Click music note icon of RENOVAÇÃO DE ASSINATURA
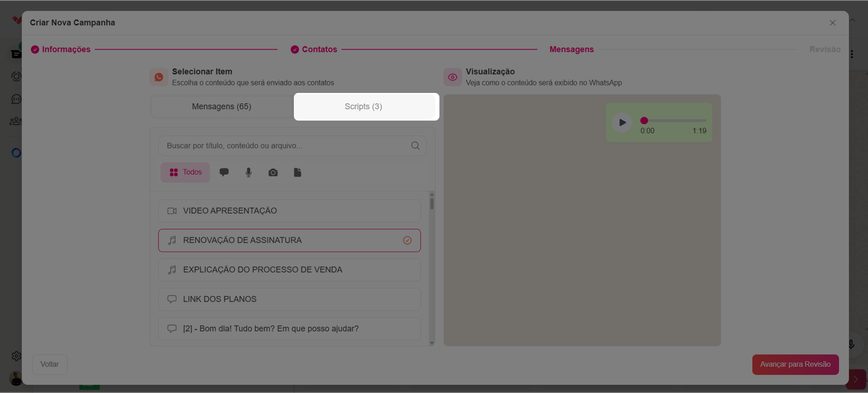Image resolution: width=868 pixels, height=393 pixels. (x=172, y=240)
